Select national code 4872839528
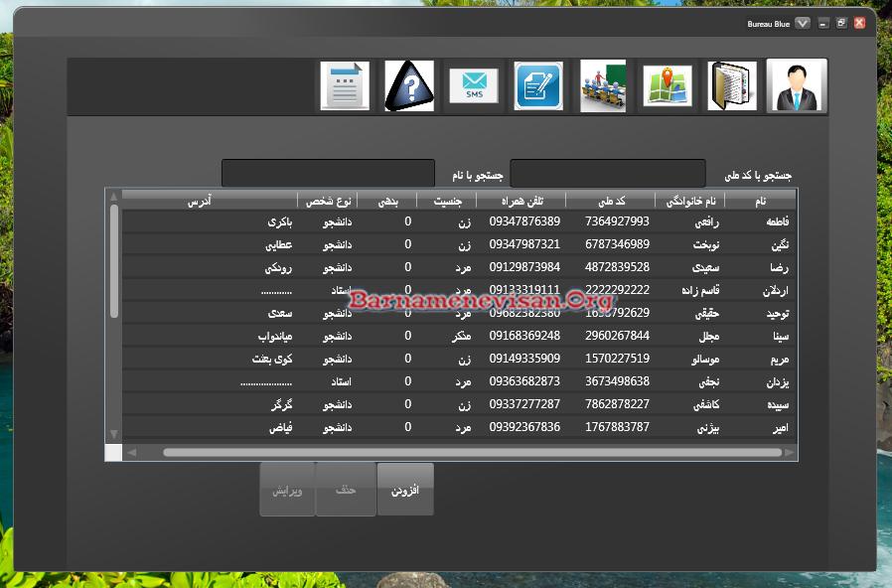This screenshot has height=588, width=892. [x=617, y=267]
